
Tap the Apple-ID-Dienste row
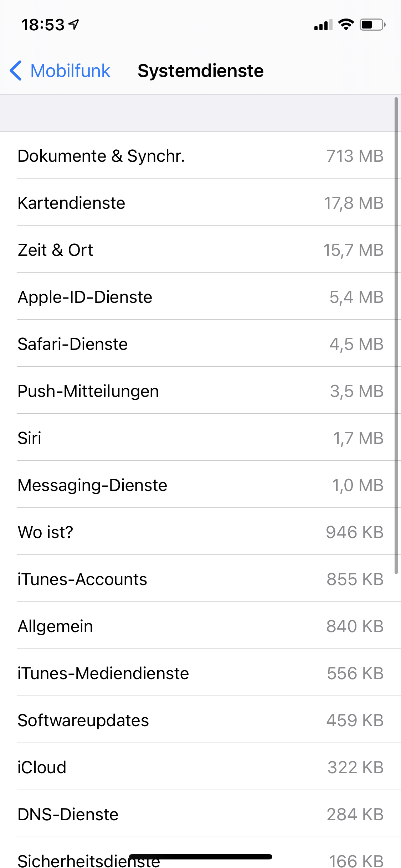(200, 297)
